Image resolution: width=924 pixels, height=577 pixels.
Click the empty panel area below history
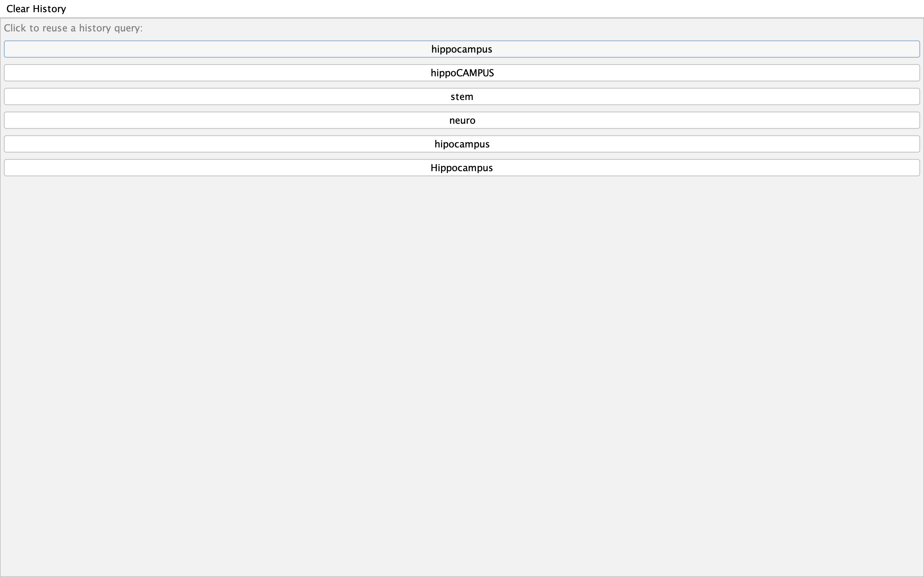[x=462, y=363]
